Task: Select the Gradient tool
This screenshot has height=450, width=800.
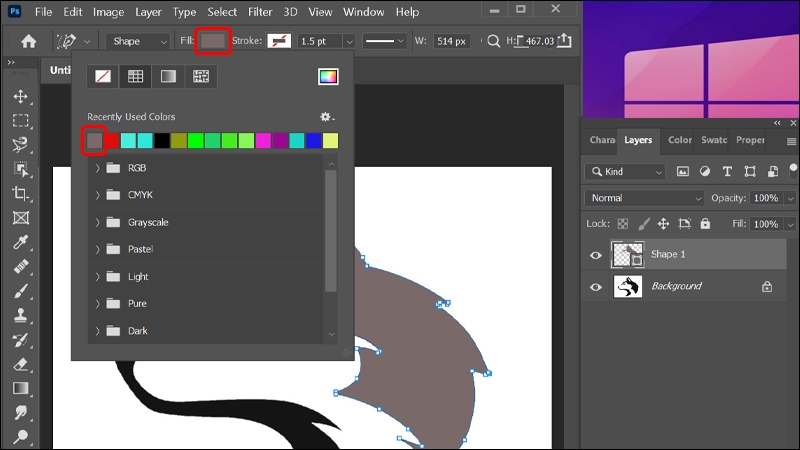Action: coord(20,388)
